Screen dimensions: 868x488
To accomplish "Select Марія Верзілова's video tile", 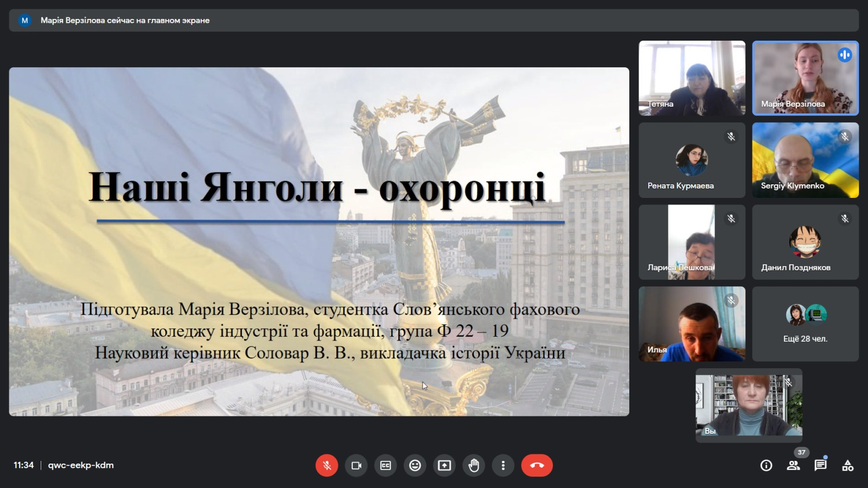I will point(806,78).
